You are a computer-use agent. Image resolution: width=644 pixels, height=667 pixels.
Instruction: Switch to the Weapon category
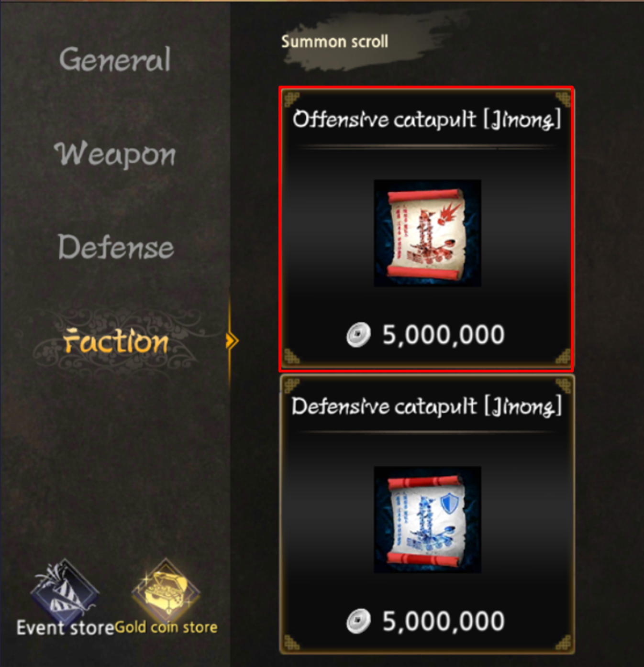[x=115, y=154]
